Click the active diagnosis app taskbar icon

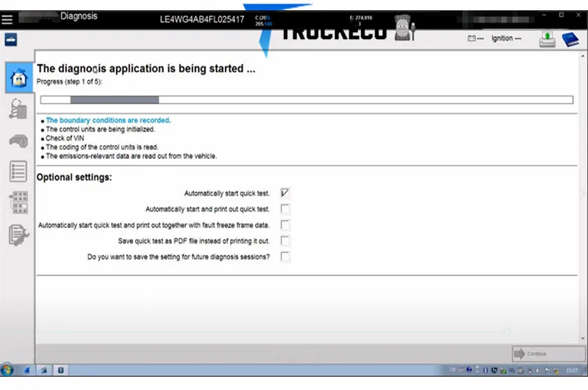coord(60,370)
